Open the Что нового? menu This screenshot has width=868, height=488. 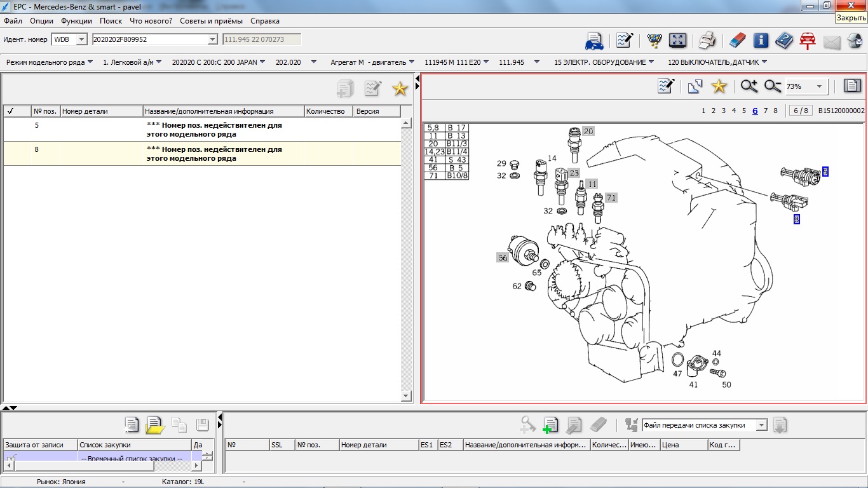(151, 21)
